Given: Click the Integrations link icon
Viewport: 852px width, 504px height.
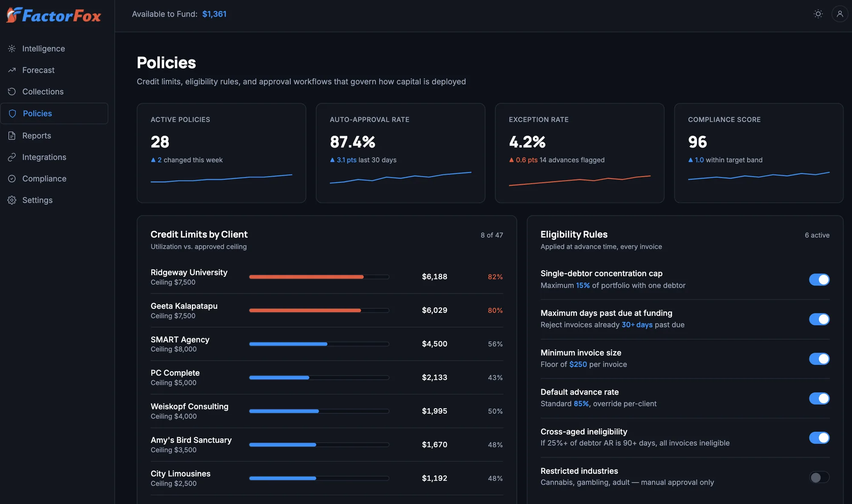Looking at the screenshot, I should pos(12,157).
